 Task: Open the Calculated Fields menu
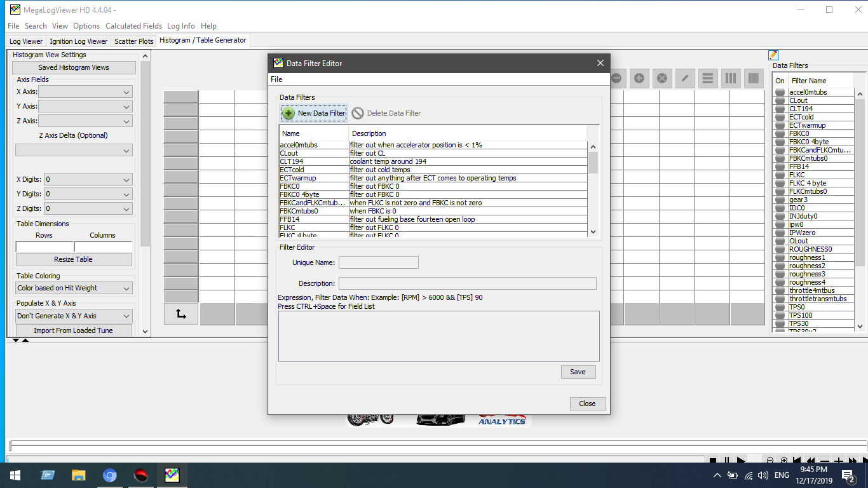tap(133, 26)
